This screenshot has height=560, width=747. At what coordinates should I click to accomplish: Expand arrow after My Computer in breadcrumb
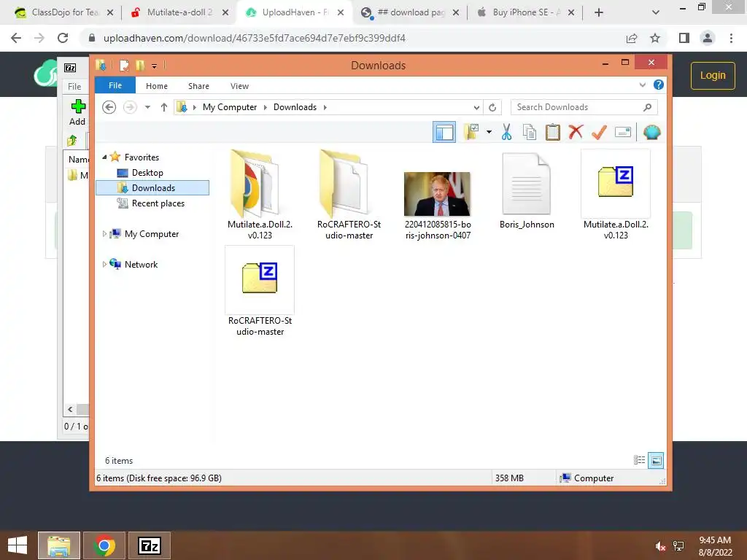click(x=266, y=107)
